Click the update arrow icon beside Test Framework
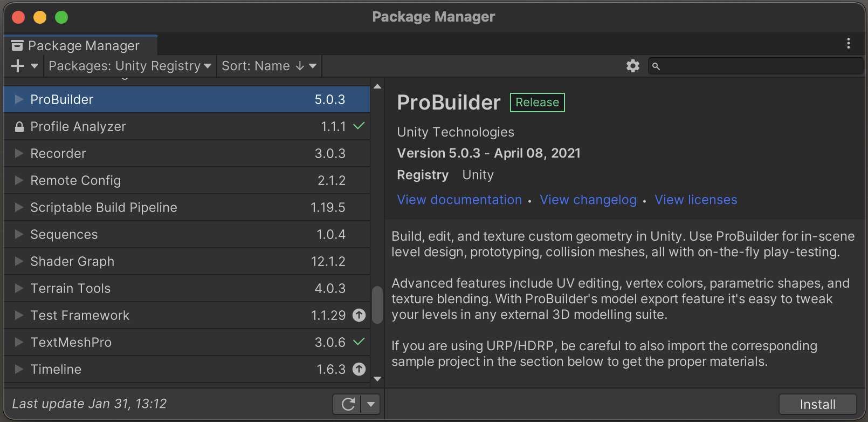Screen dimensions: 868x422 359,315
